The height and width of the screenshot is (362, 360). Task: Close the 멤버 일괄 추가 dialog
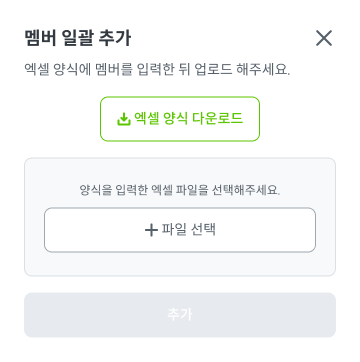tap(324, 38)
